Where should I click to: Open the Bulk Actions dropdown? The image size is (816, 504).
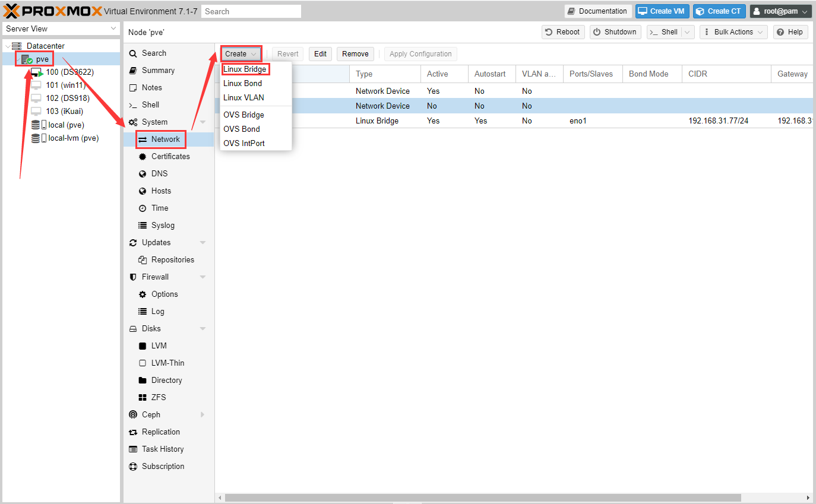[x=733, y=32]
